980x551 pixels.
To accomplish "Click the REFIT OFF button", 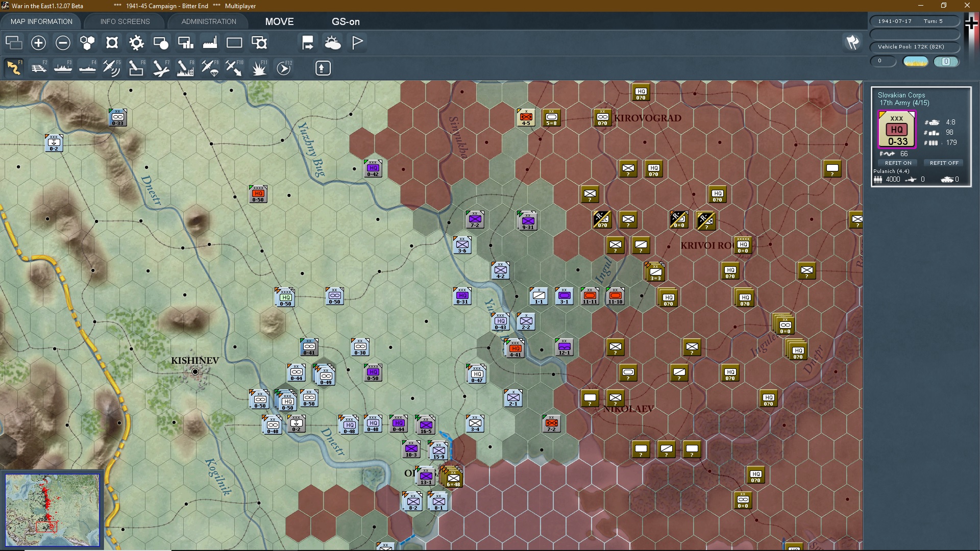I will (944, 163).
